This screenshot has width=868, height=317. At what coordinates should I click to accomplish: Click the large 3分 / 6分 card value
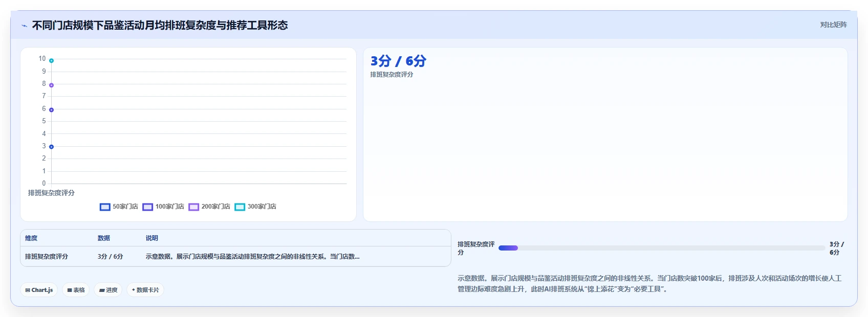pos(398,61)
